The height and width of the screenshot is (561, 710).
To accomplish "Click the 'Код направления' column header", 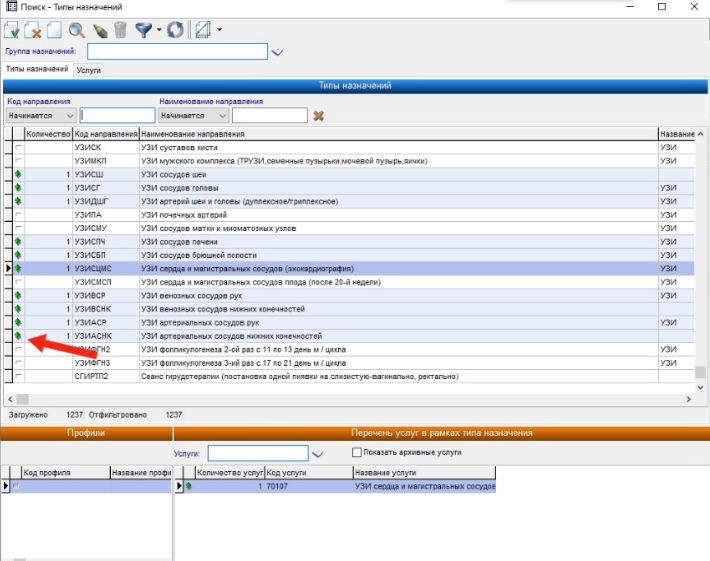I will coord(106,134).
